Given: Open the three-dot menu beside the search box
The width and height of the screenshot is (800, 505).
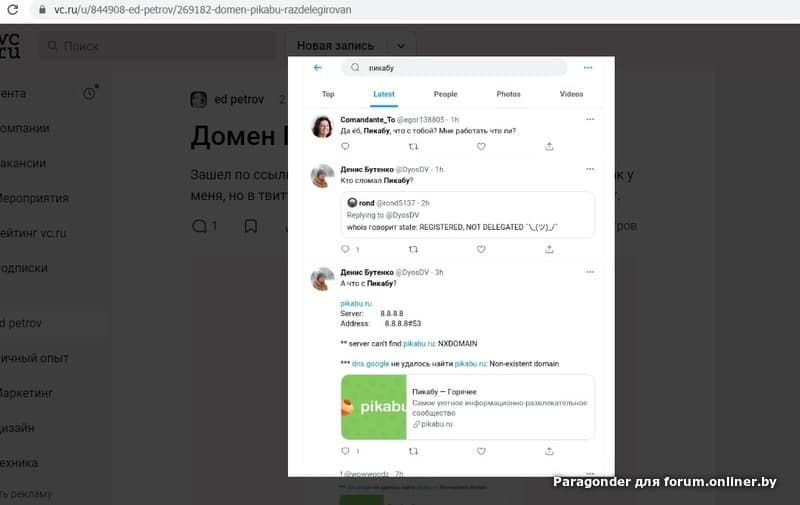Looking at the screenshot, I should pyautogui.click(x=588, y=67).
